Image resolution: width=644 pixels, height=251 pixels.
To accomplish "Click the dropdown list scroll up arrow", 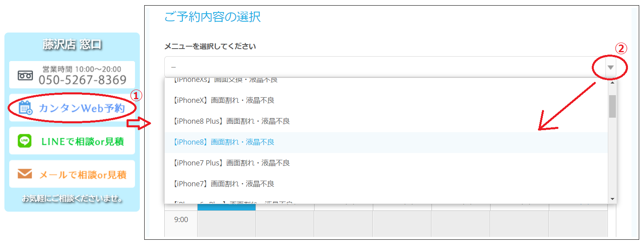I will pyautogui.click(x=612, y=82).
